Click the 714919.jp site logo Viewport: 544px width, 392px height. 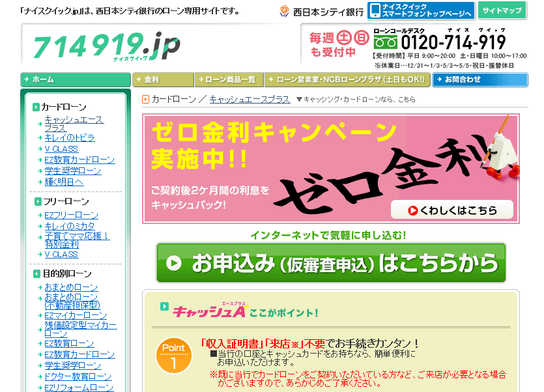tap(107, 46)
